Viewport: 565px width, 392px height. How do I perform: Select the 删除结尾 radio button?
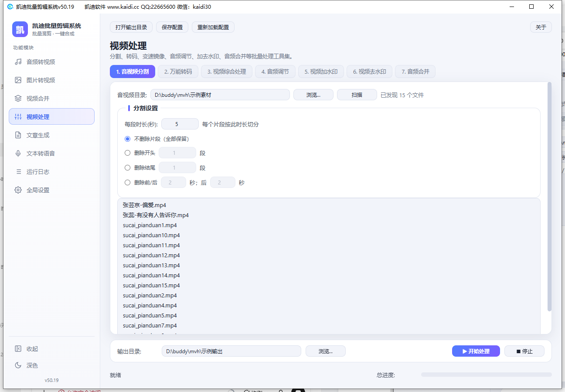point(128,168)
